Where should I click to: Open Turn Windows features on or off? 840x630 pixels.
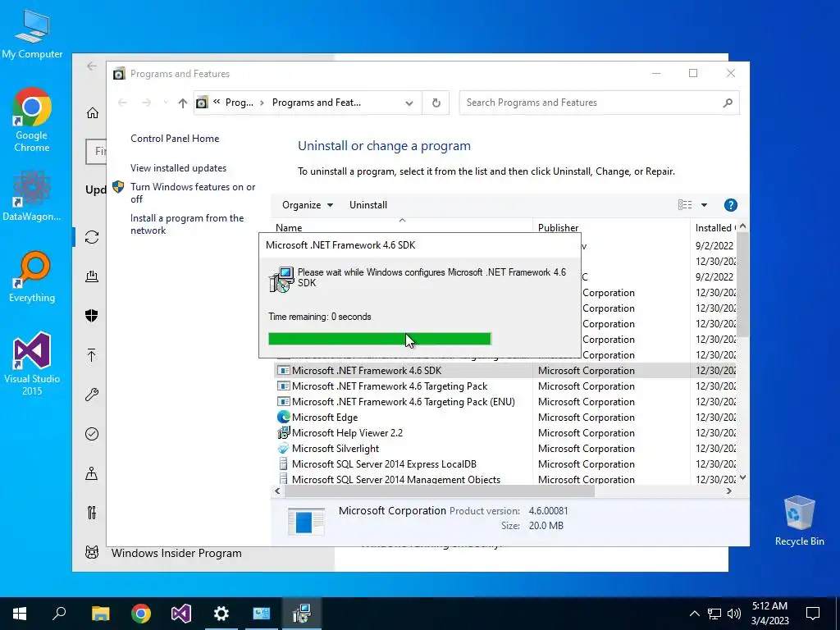(x=193, y=193)
